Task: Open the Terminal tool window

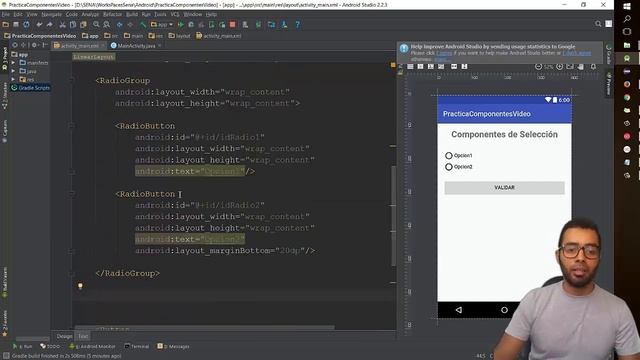Action: pos(137,346)
